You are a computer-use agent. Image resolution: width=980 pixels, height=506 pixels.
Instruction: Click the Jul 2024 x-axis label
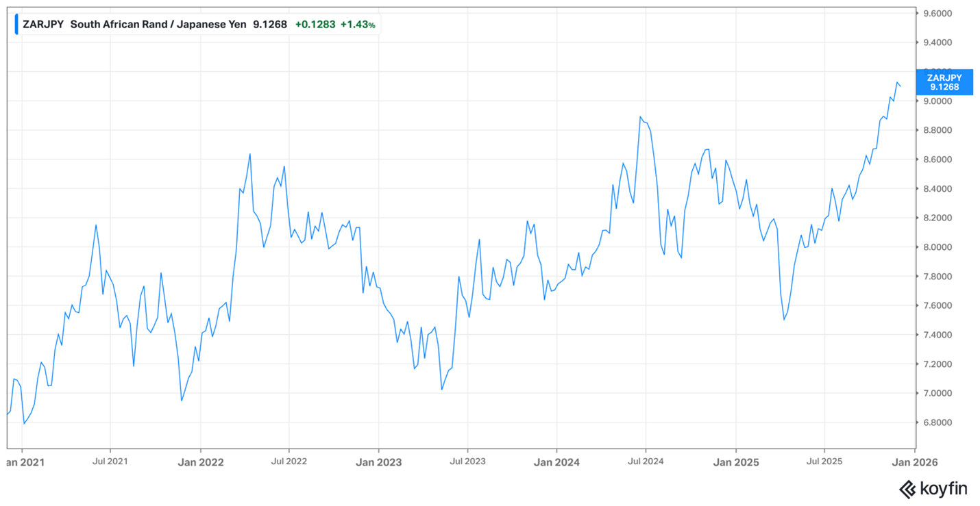coord(646,461)
